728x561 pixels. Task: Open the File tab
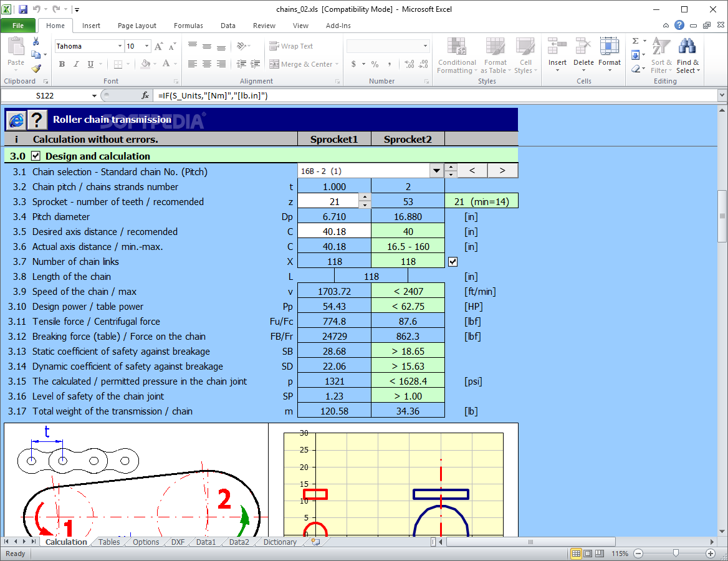point(18,26)
